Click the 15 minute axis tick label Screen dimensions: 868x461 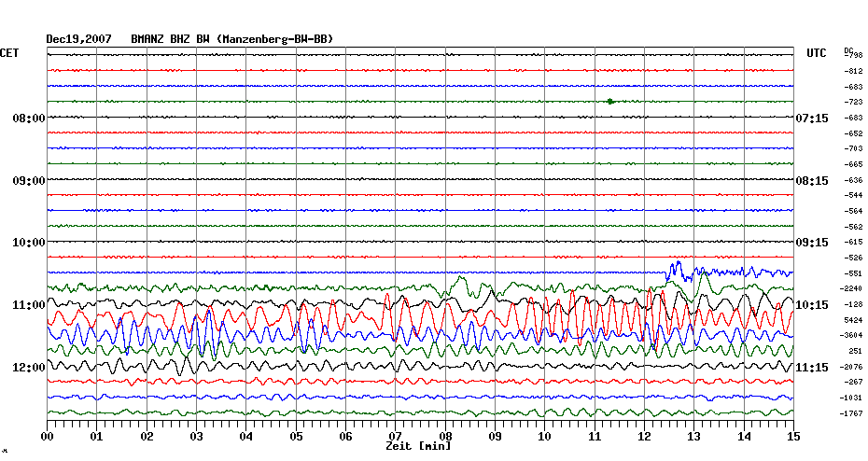coord(793,437)
